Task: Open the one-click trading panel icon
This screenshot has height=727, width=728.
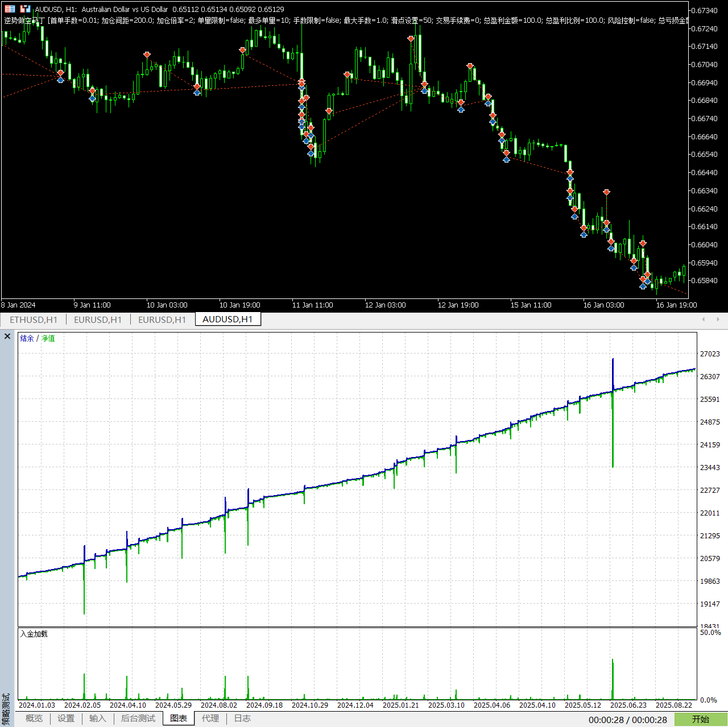Action: tap(10, 9)
